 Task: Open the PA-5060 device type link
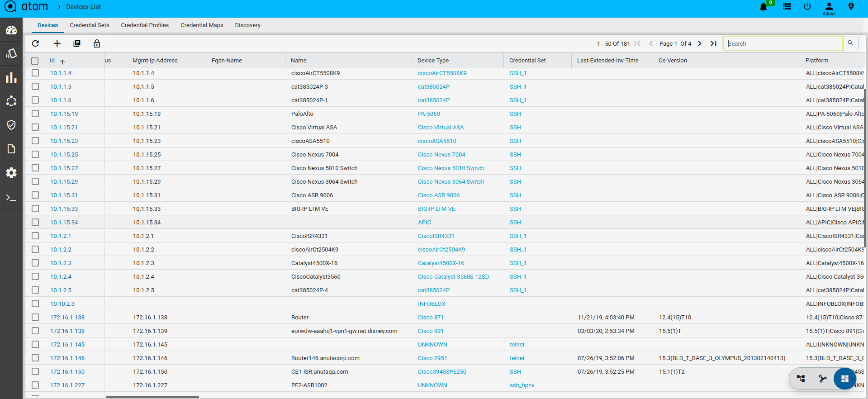(x=429, y=114)
